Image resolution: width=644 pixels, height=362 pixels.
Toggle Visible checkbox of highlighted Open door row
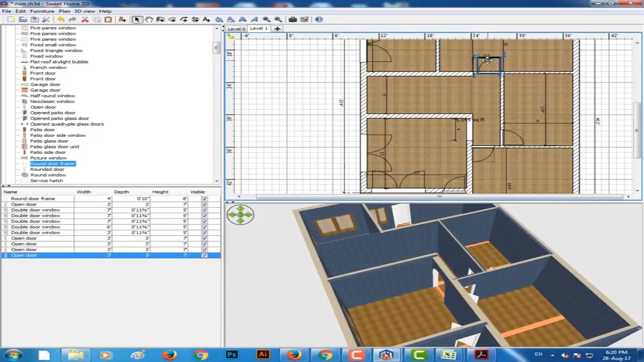[x=204, y=255]
